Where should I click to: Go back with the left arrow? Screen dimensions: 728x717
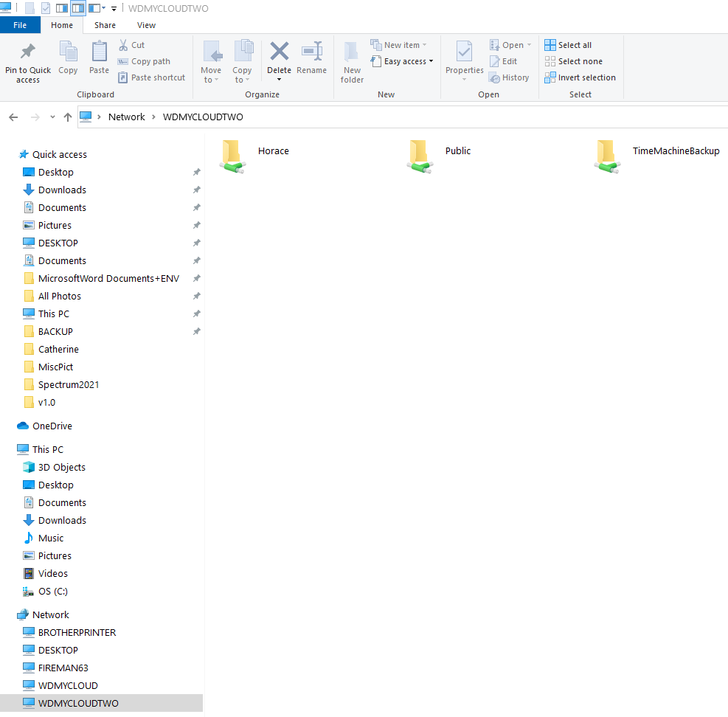[13, 117]
